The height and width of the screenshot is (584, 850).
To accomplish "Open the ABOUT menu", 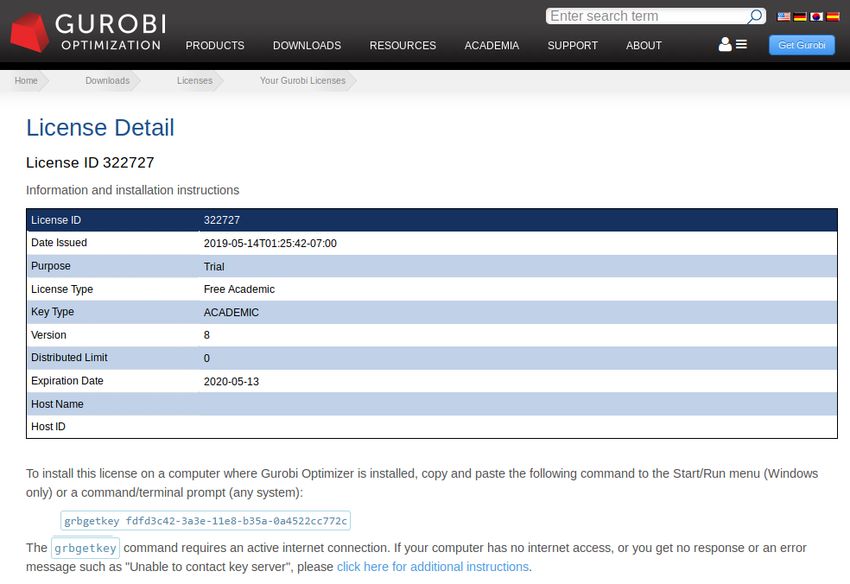I will coord(644,46).
